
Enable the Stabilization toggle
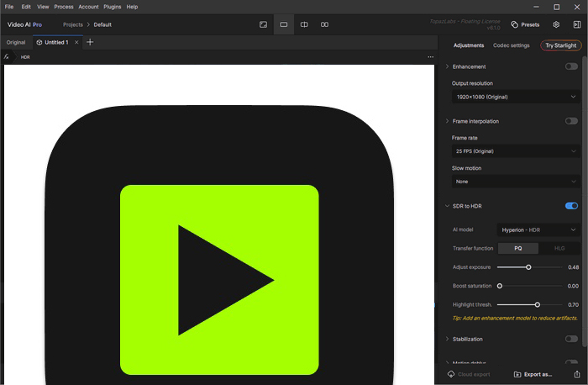coord(571,339)
